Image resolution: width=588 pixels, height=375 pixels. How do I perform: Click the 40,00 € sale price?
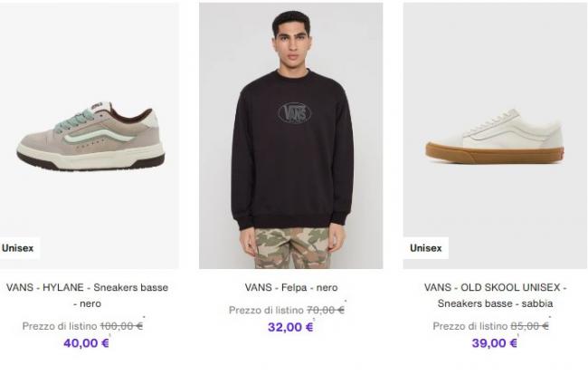coord(86,343)
